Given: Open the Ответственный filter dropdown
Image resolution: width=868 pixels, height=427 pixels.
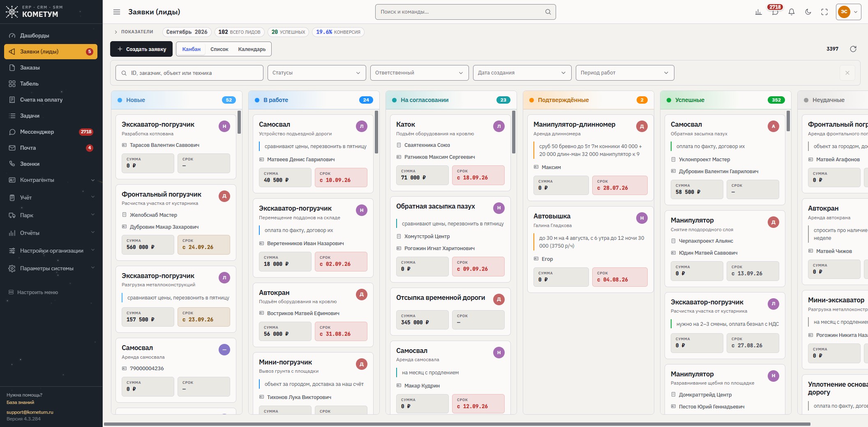Looking at the screenshot, I should point(419,73).
